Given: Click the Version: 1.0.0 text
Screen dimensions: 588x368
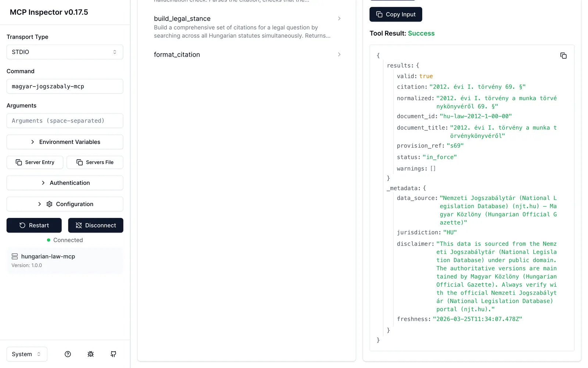Looking at the screenshot, I should pos(26,265).
